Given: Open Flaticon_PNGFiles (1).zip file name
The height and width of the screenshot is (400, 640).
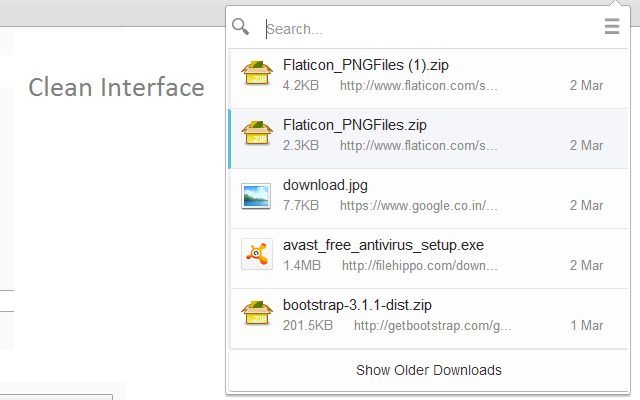Looking at the screenshot, I should pos(366,66).
